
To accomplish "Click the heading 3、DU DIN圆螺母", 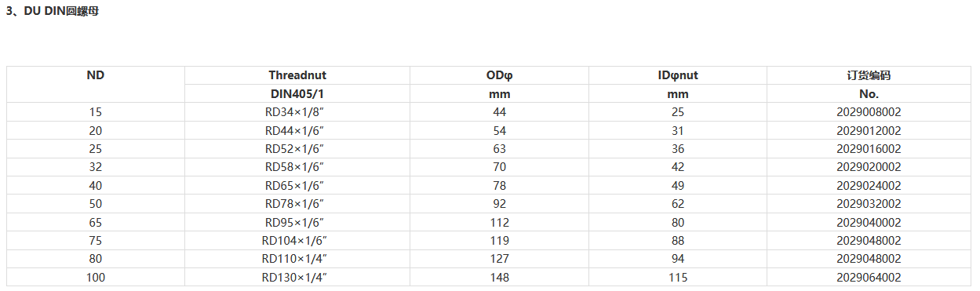I will [53, 13].
